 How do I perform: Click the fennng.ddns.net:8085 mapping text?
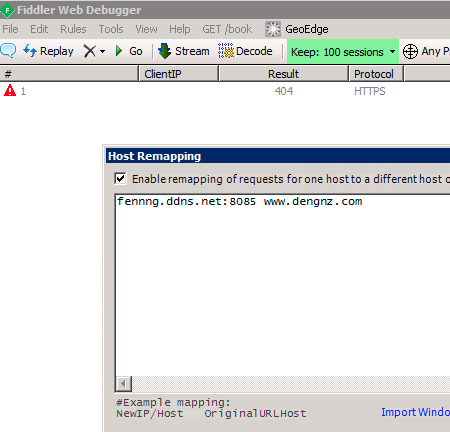[186, 201]
